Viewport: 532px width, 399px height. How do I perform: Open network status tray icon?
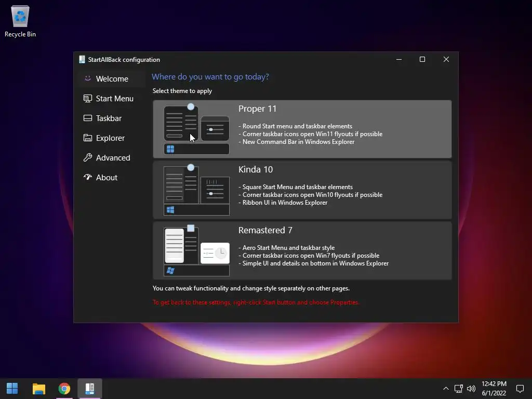click(459, 389)
